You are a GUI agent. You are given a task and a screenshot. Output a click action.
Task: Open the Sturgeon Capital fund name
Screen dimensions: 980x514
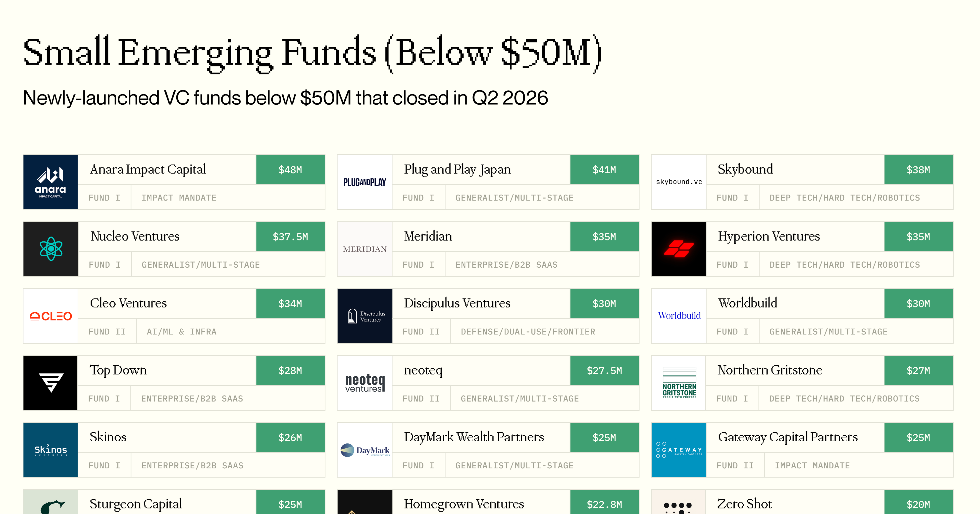tap(136, 504)
